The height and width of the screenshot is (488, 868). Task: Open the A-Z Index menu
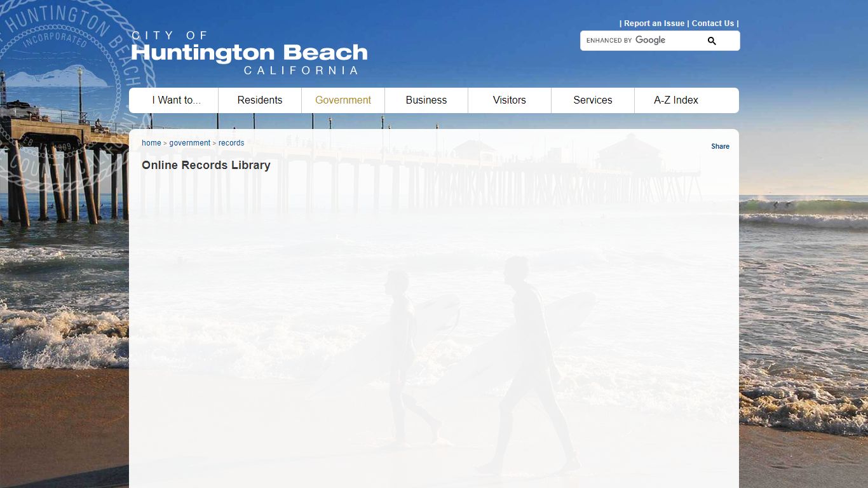(676, 100)
